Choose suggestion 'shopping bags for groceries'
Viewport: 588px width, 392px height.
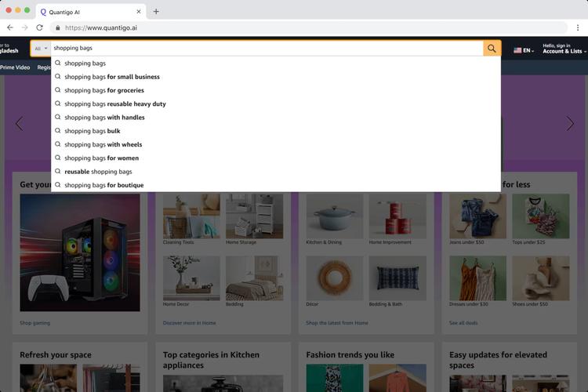(276, 90)
